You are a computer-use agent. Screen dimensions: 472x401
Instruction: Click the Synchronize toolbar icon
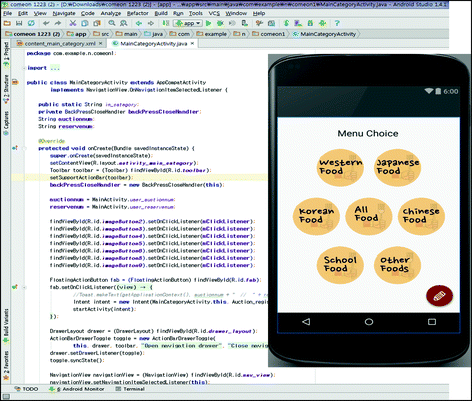click(x=31, y=23)
